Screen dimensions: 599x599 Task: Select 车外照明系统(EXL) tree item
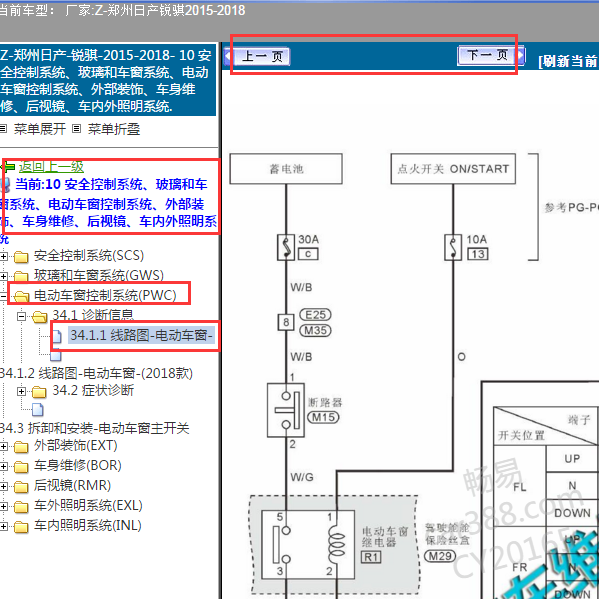pos(88,505)
